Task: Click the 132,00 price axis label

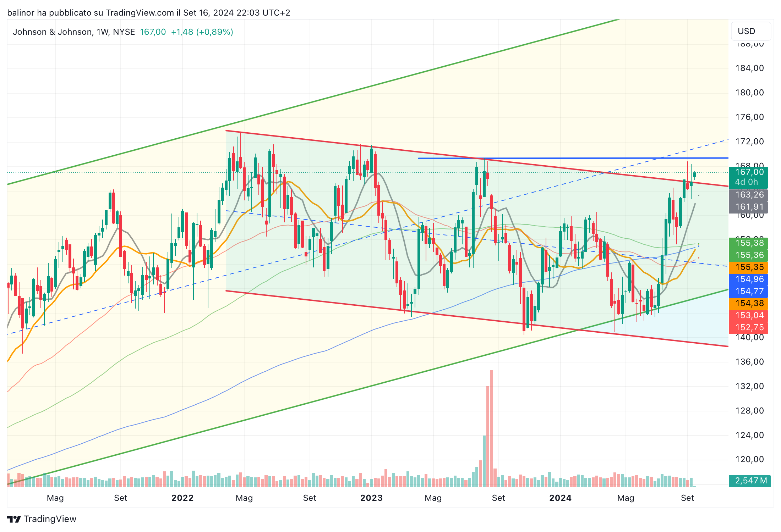Action: [749, 386]
